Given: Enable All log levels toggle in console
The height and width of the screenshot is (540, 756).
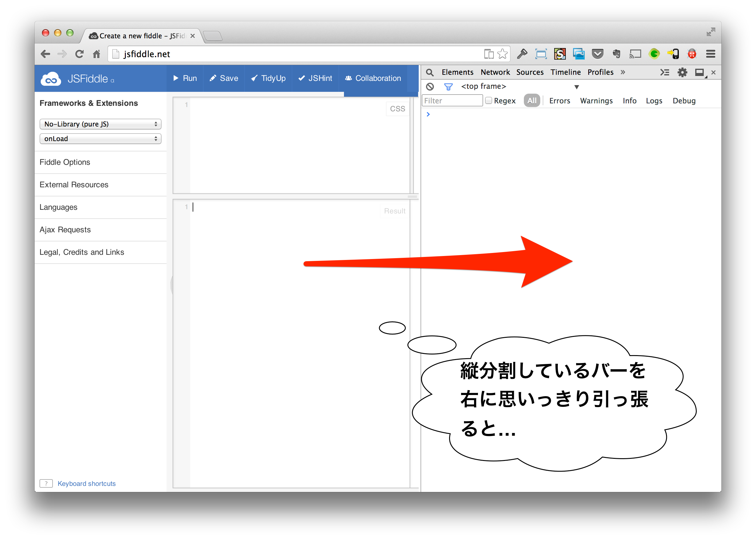Looking at the screenshot, I should pos(530,101).
